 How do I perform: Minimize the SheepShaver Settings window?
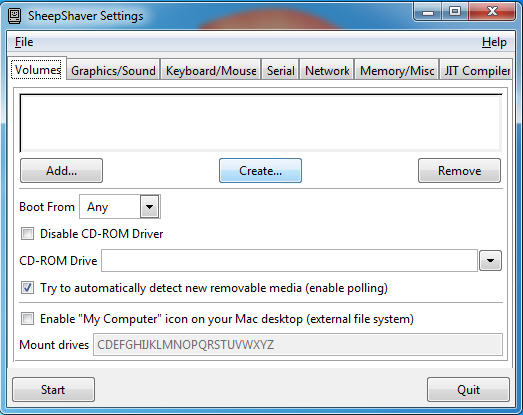point(428,12)
